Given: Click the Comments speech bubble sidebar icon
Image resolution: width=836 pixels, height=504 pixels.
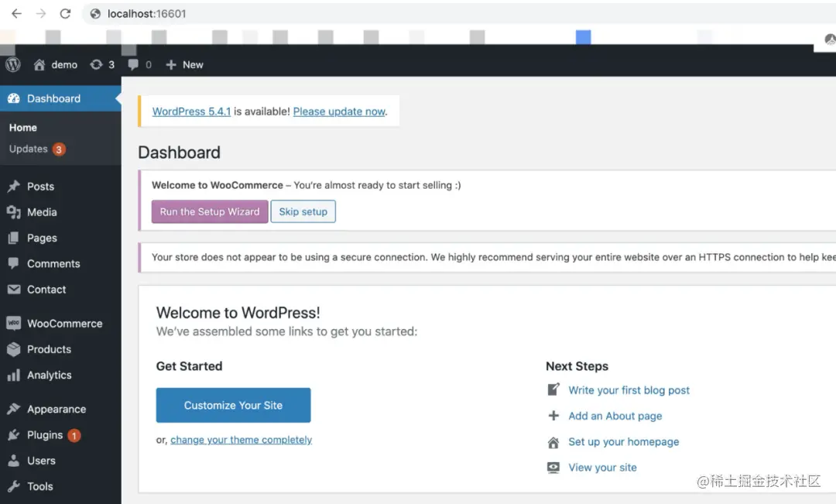Looking at the screenshot, I should [14, 263].
